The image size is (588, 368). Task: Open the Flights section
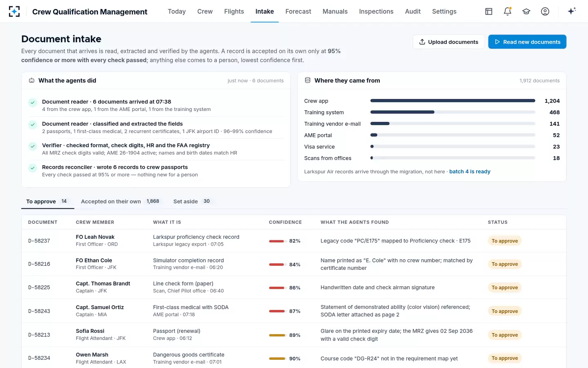coord(234,11)
